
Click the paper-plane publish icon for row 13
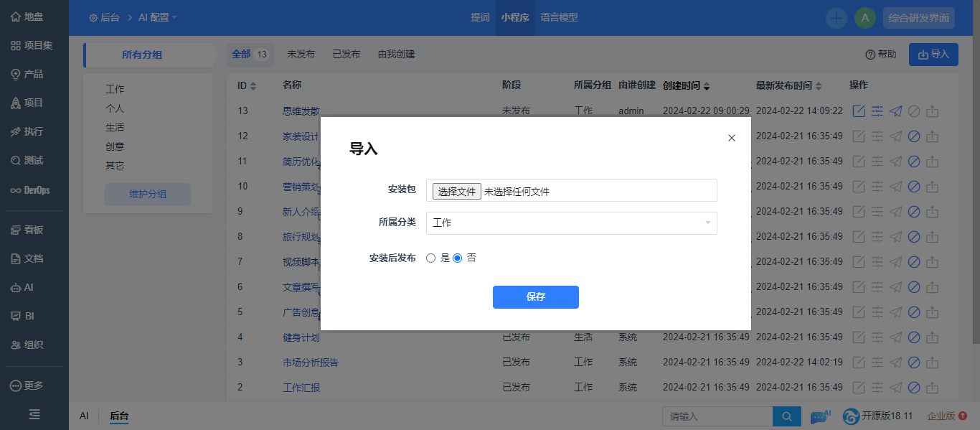pyautogui.click(x=895, y=111)
